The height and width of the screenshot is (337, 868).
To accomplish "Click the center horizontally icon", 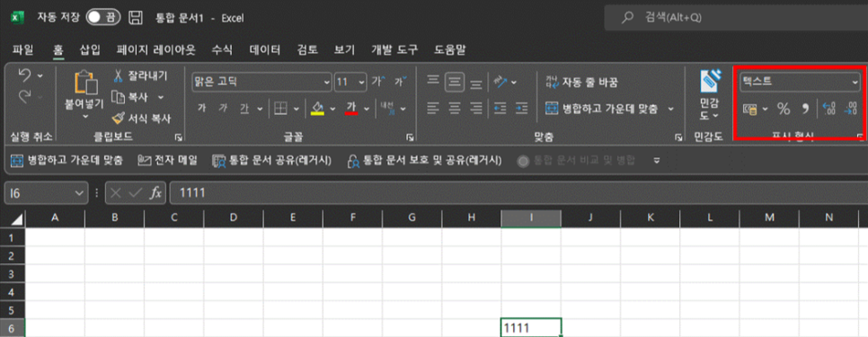I will tap(455, 109).
